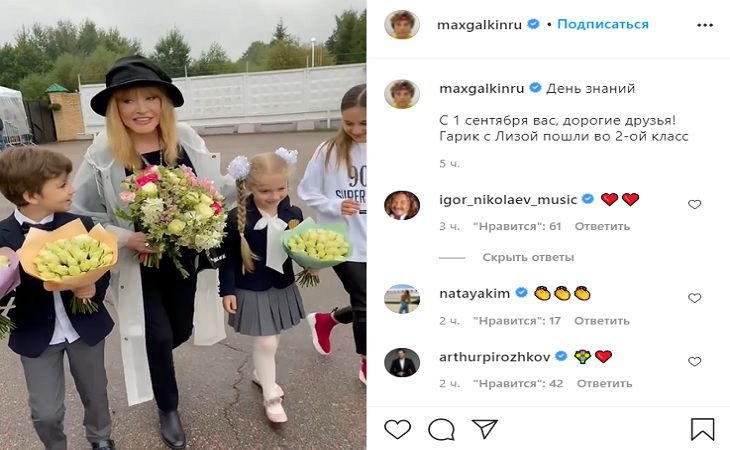The height and width of the screenshot is (450, 730).
Task: Reply to igor_nikolaev_music with Ответить
Action: point(602,226)
